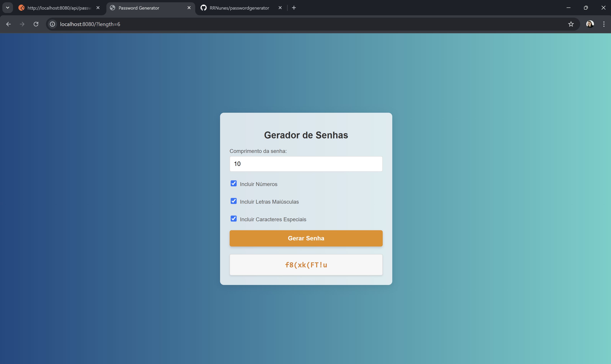Click the Incluir Caracteres Especiais label
Image resolution: width=611 pixels, height=364 pixels.
[273, 219]
